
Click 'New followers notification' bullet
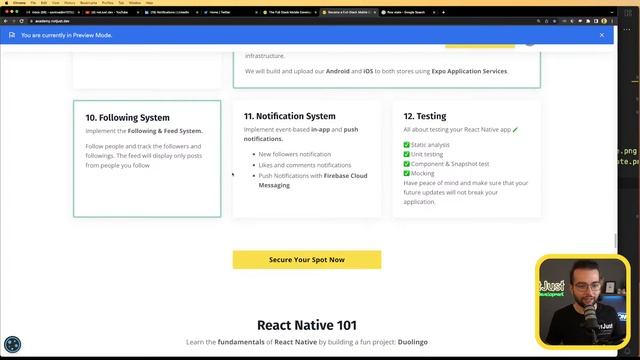click(295, 154)
